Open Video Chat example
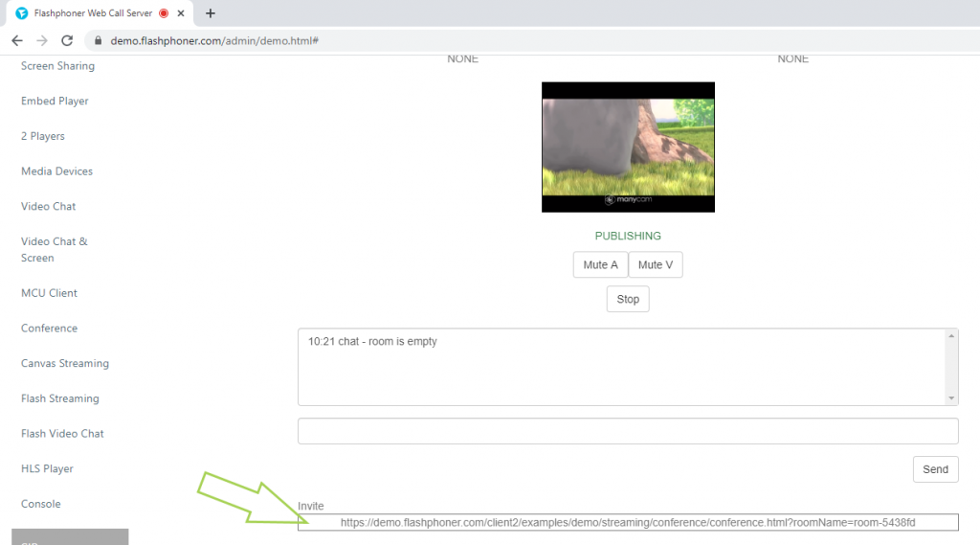Viewport: 980px width, 545px height. [x=48, y=206]
